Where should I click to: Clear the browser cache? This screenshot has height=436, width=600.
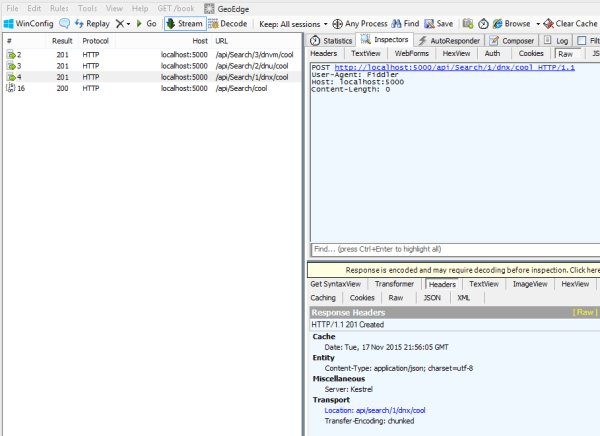click(570, 24)
